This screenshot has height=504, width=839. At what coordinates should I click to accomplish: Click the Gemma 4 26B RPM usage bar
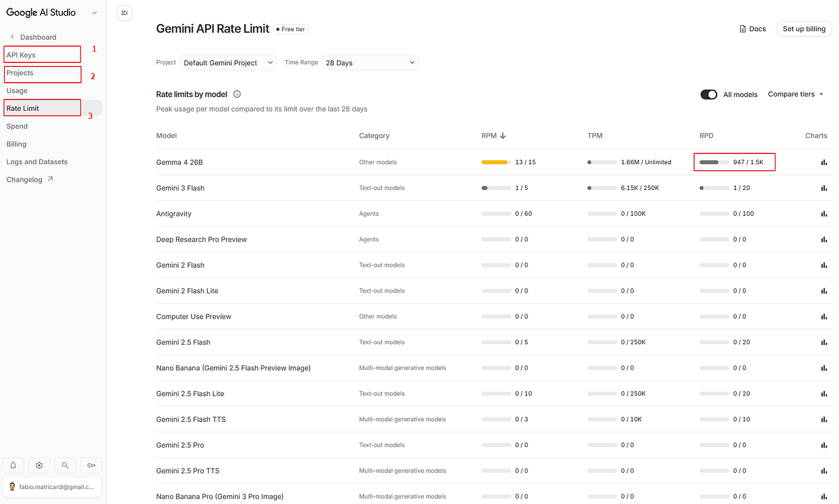coord(496,162)
